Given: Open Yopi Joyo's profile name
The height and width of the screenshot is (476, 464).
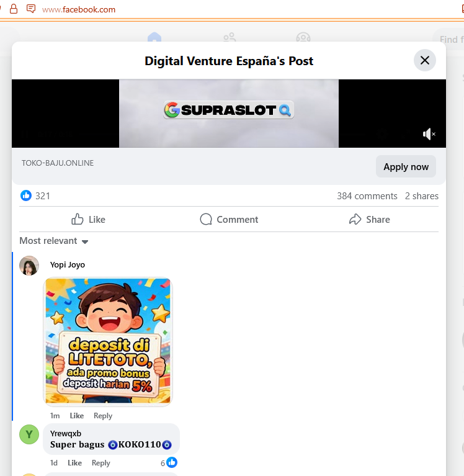Looking at the screenshot, I should coord(68,265).
